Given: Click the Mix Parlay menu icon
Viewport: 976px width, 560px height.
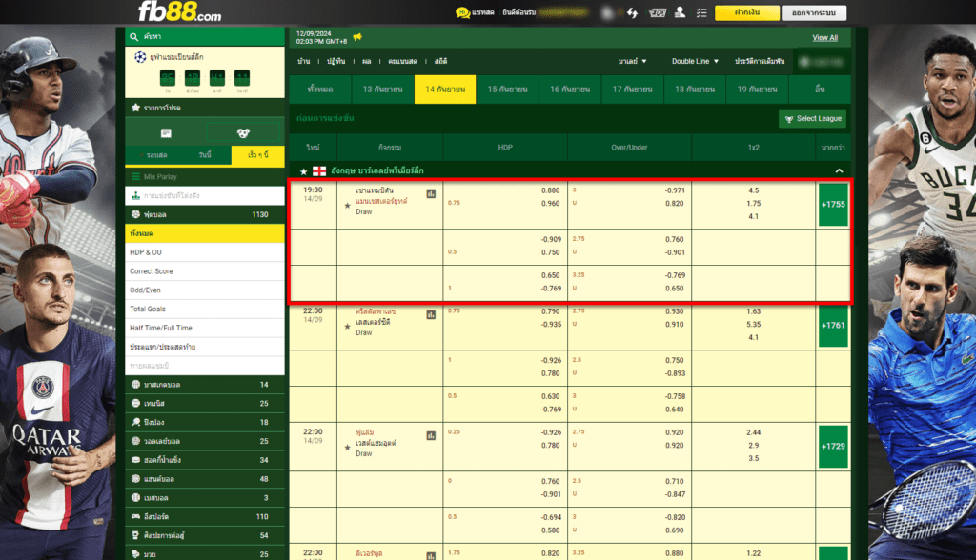Looking at the screenshot, I should click(x=135, y=177).
